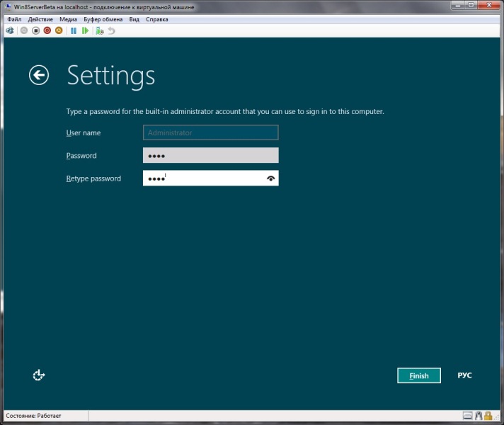The height and width of the screenshot is (425, 504).
Task: Pause the virtual machine
Action: click(x=74, y=31)
